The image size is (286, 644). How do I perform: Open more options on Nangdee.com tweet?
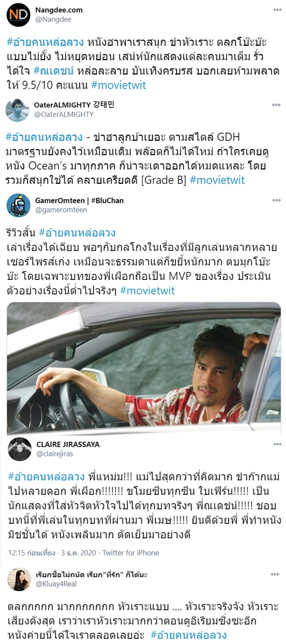tap(277, 10)
